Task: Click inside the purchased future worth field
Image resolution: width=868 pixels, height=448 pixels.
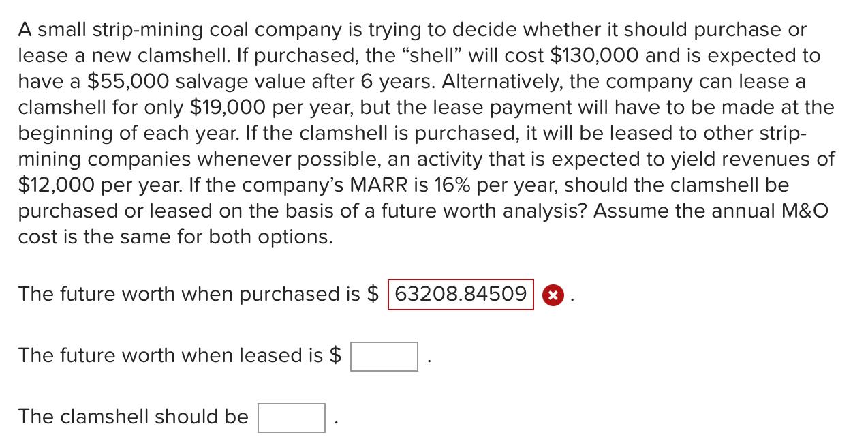Action: (x=460, y=295)
